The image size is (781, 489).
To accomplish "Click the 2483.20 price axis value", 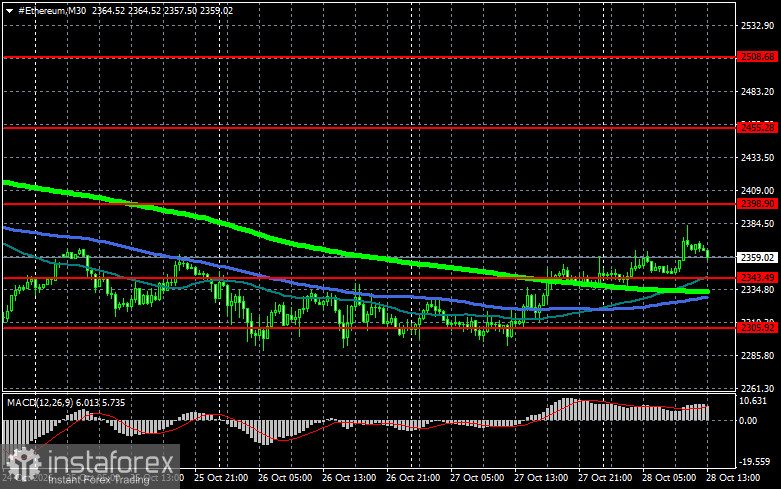I will 758,92.
